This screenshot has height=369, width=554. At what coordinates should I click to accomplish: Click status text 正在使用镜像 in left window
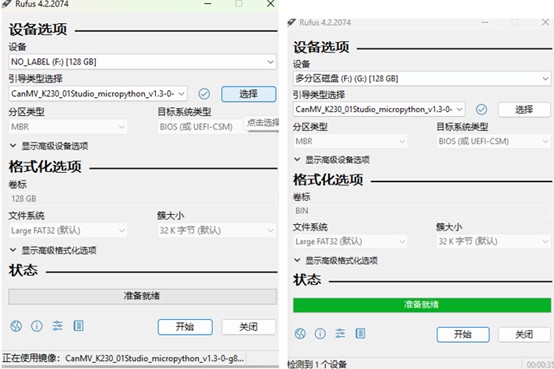click(x=123, y=358)
